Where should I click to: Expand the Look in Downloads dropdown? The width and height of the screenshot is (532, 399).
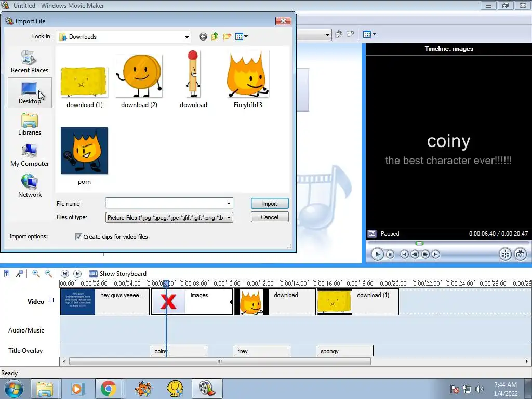187,37
